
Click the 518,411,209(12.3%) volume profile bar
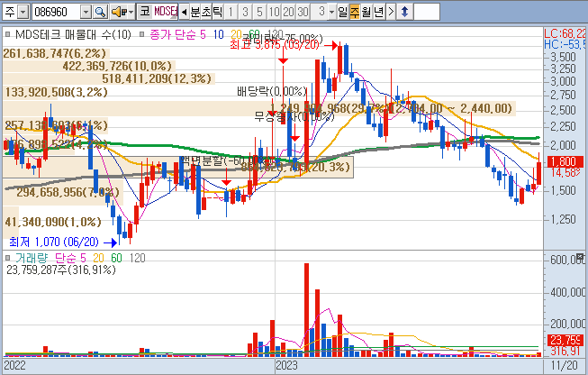(109, 78)
